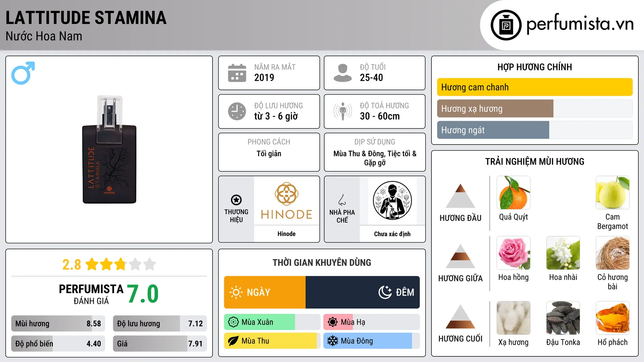Click the perfumista.vn site name

click(580, 24)
